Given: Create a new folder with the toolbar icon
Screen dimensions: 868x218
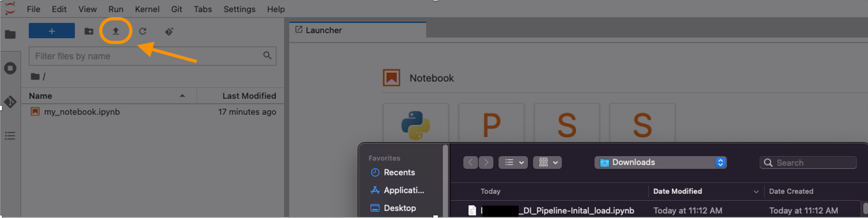Looking at the screenshot, I should tap(89, 31).
